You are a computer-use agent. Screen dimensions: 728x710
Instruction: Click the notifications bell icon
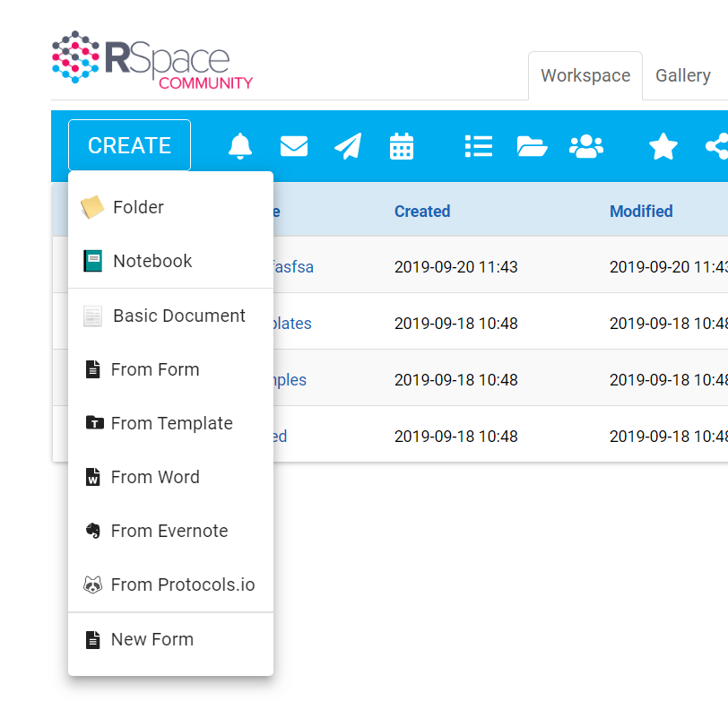click(240, 146)
